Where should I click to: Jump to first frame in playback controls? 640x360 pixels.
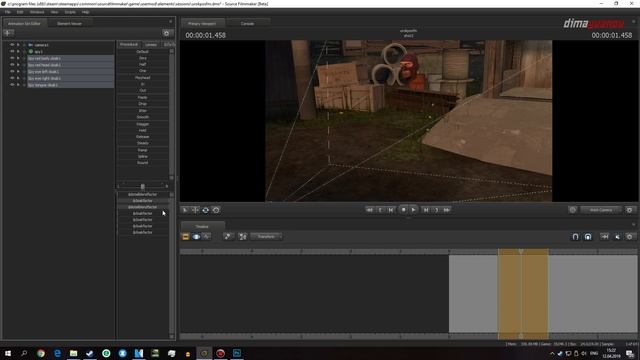pyautogui.click(x=369, y=210)
